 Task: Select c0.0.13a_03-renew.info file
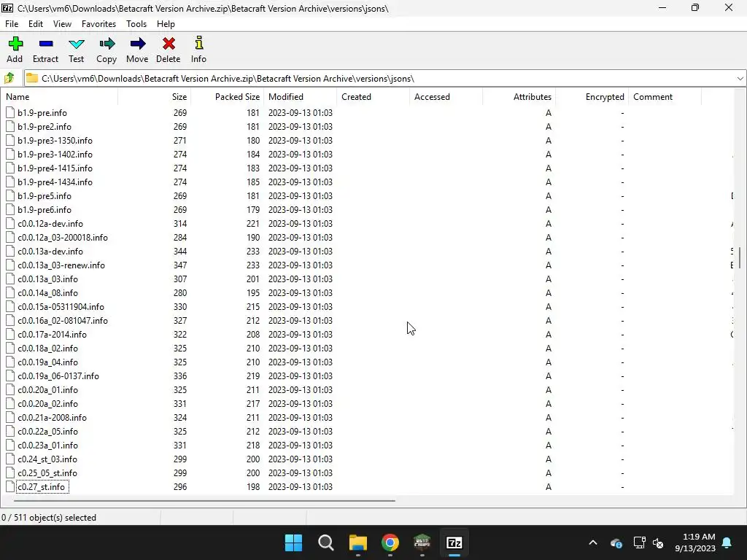[x=61, y=265]
